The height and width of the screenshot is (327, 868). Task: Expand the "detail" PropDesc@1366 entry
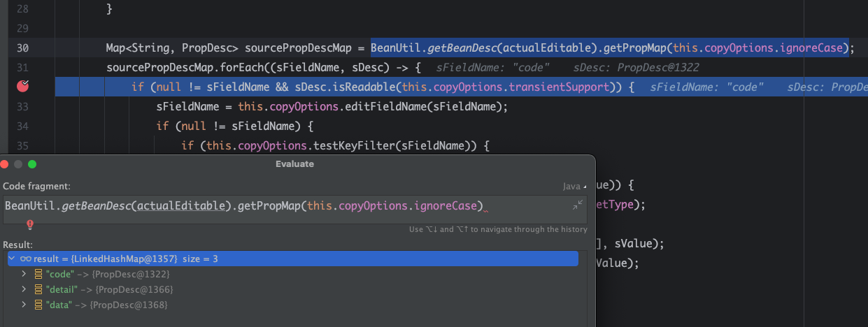click(x=23, y=289)
